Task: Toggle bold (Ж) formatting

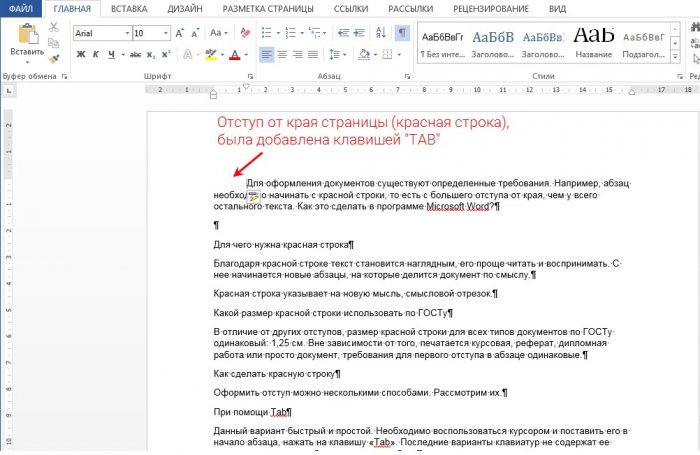Action: pyautogui.click(x=81, y=54)
